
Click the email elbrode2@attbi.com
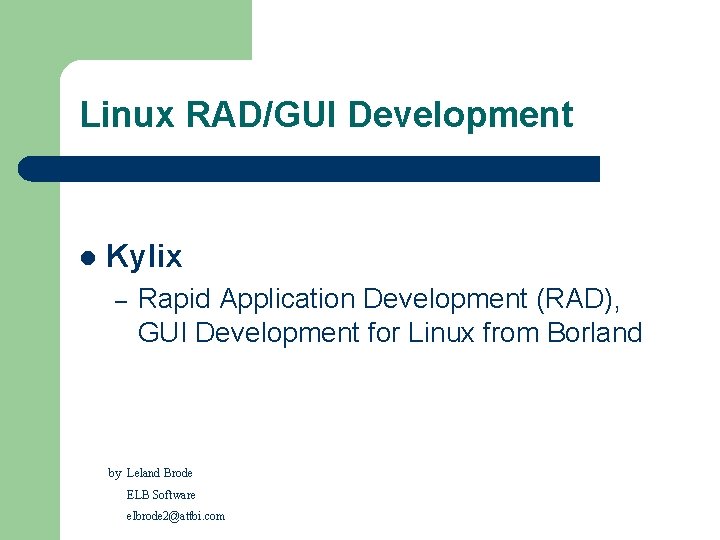point(175,516)
